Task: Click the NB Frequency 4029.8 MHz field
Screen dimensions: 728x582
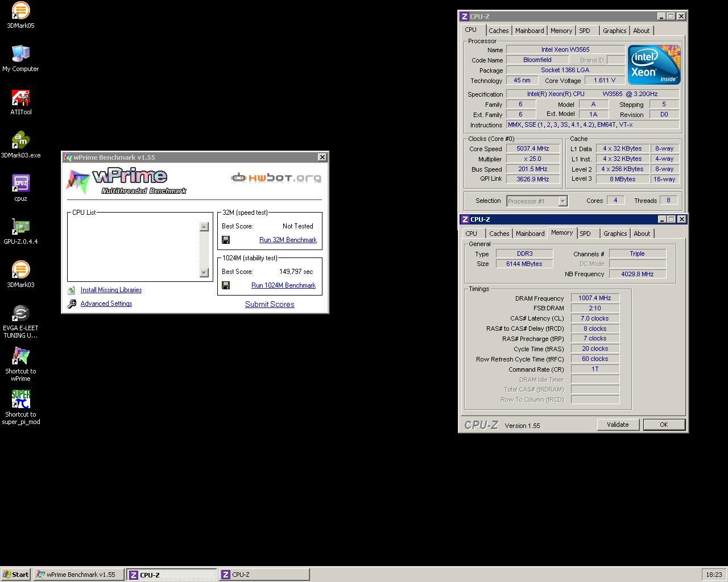Action: pos(637,274)
